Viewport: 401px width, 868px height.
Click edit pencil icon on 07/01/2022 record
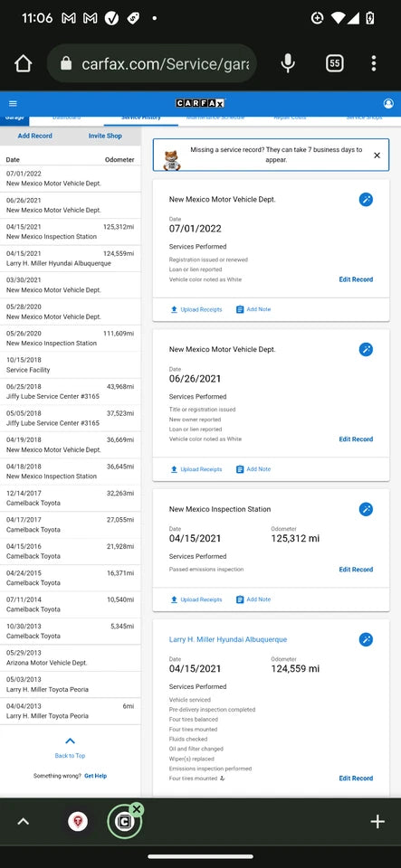(x=366, y=200)
